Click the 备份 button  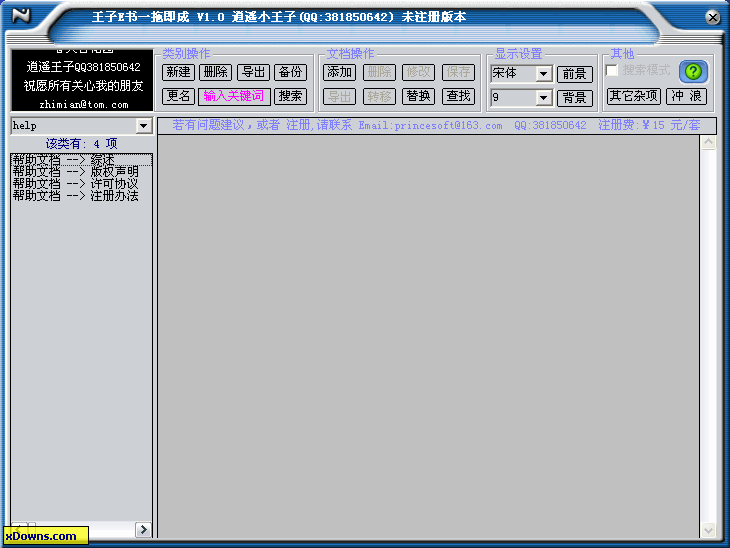click(291, 72)
